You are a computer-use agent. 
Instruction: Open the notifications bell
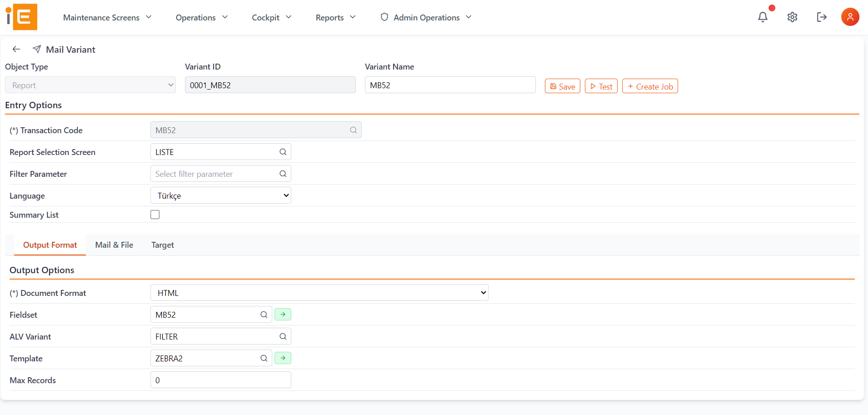(x=763, y=17)
